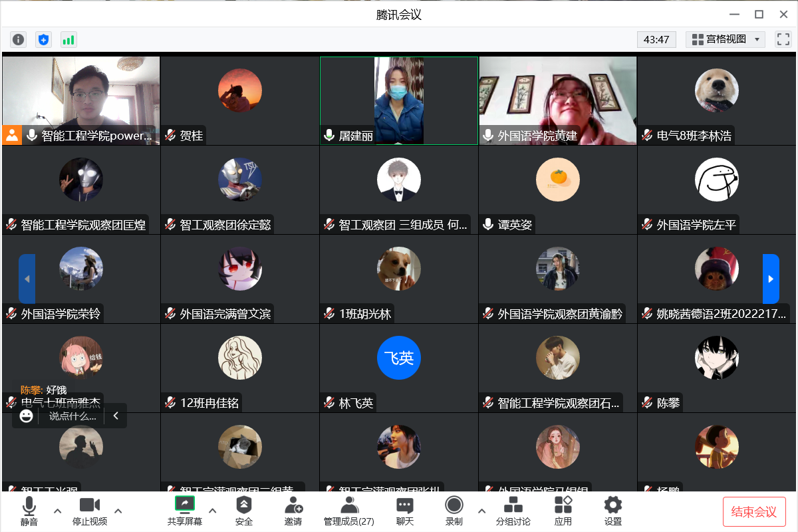Open Breakout Rooms (分组讨论)

coord(513,510)
